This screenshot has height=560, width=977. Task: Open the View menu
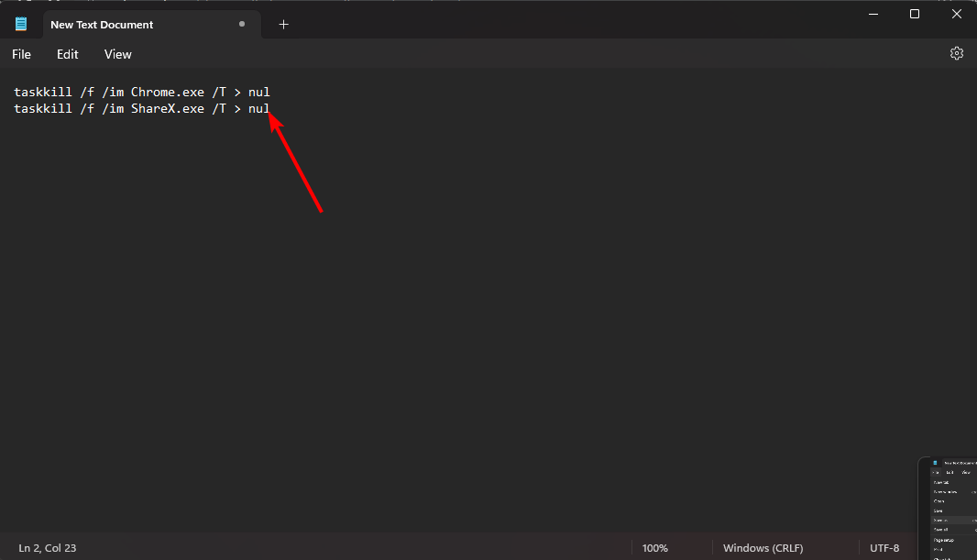point(117,54)
